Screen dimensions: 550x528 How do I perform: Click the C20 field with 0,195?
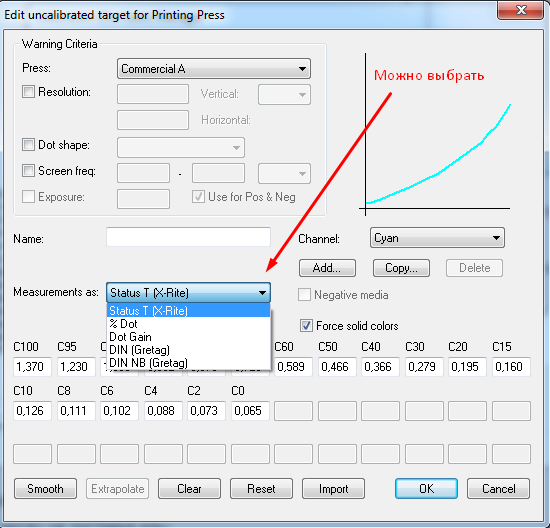[467, 367]
